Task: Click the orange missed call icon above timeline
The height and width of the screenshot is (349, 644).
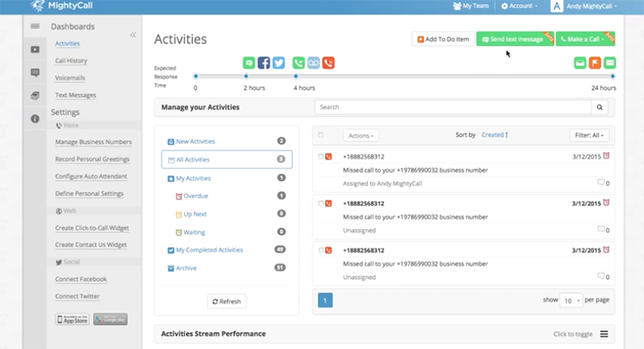Action: pyautogui.click(x=328, y=63)
